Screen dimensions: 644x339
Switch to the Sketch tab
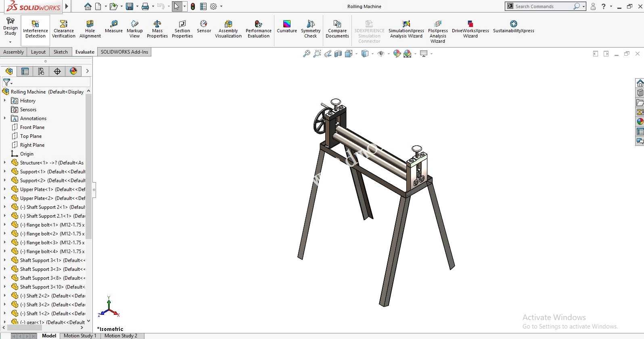click(61, 52)
